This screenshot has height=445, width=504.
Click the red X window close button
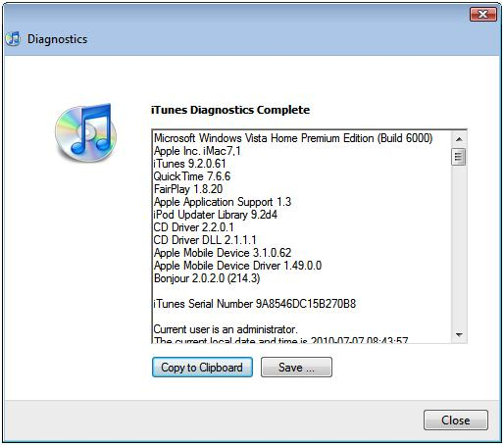click(x=482, y=14)
